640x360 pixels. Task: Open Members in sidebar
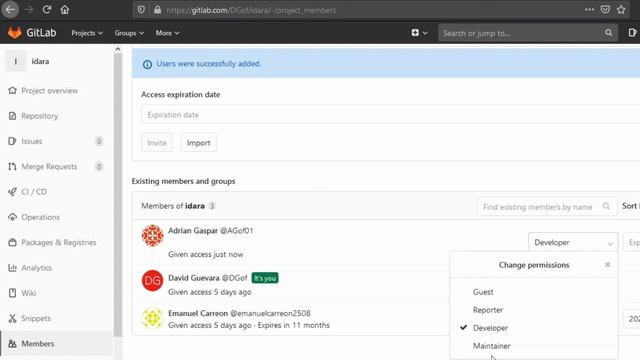click(x=56, y=344)
